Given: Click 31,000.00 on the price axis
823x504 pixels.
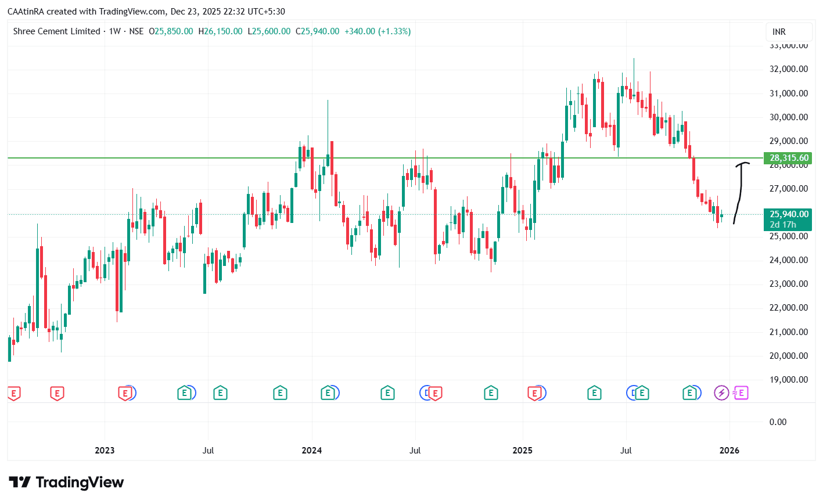Looking at the screenshot, I should pyautogui.click(x=789, y=93).
